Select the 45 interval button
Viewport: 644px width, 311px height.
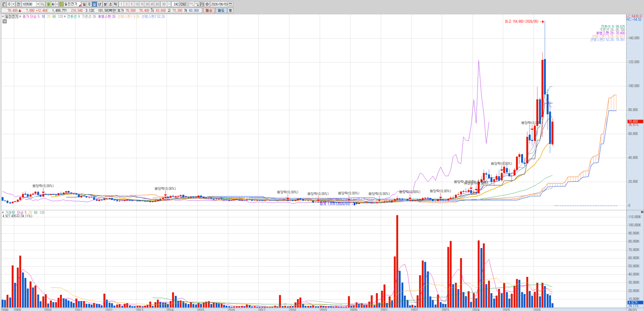coord(152,4)
